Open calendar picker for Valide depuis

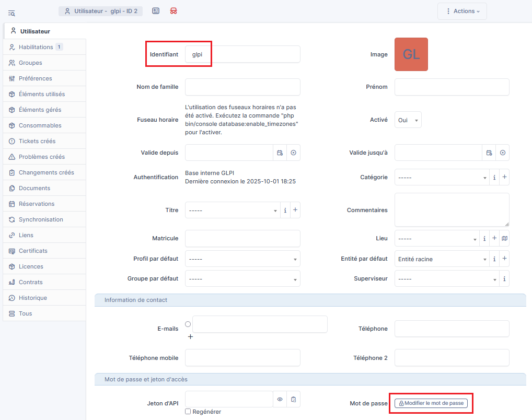click(x=280, y=153)
